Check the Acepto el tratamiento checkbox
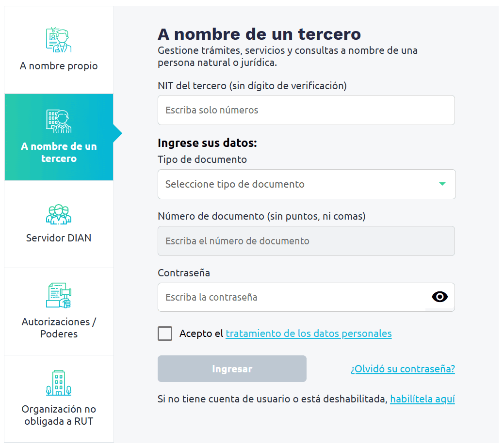504x447 pixels. click(x=165, y=334)
